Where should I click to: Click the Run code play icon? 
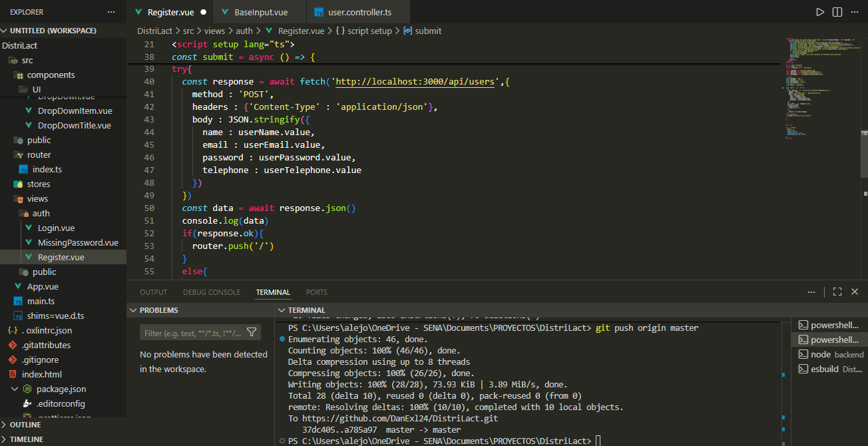pyautogui.click(x=820, y=12)
